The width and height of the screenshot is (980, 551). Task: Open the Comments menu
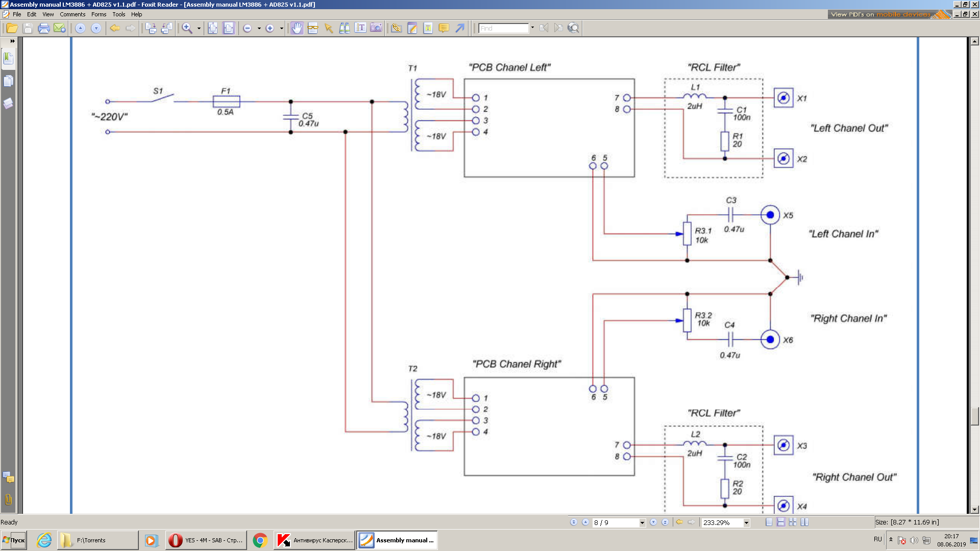[x=72, y=14]
